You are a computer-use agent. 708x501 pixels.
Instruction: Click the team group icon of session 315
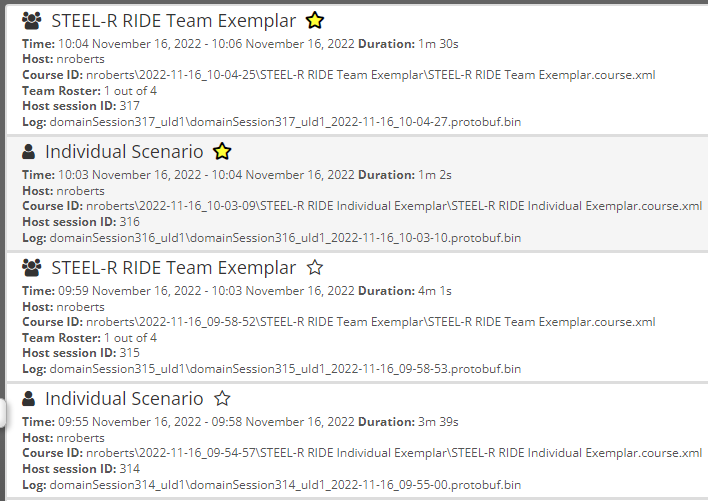[x=32, y=267]
